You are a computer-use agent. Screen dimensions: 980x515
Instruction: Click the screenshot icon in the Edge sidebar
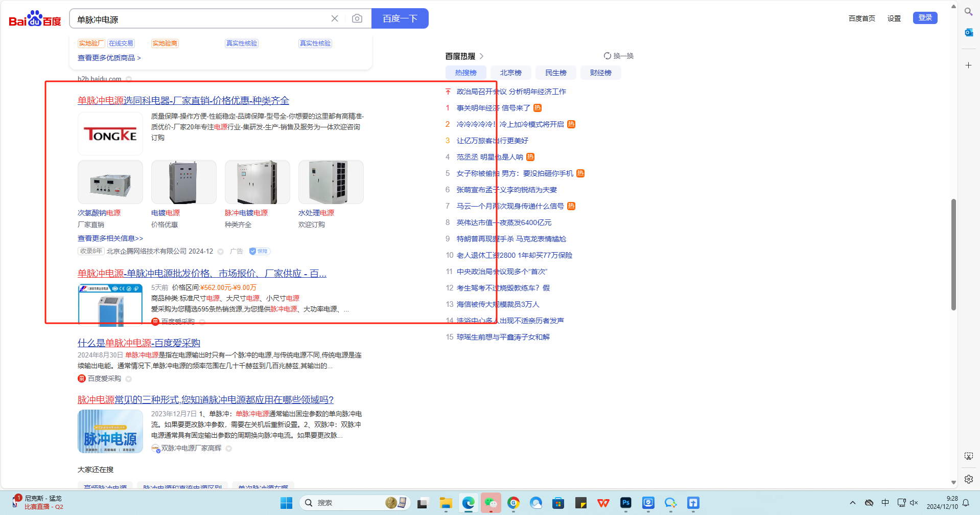(x=968, y=456)
